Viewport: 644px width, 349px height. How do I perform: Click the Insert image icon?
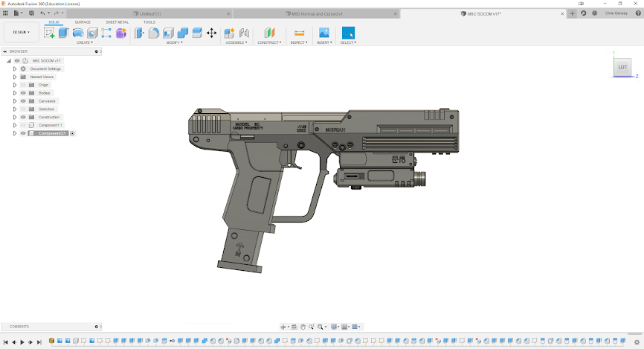coord(323,33)
